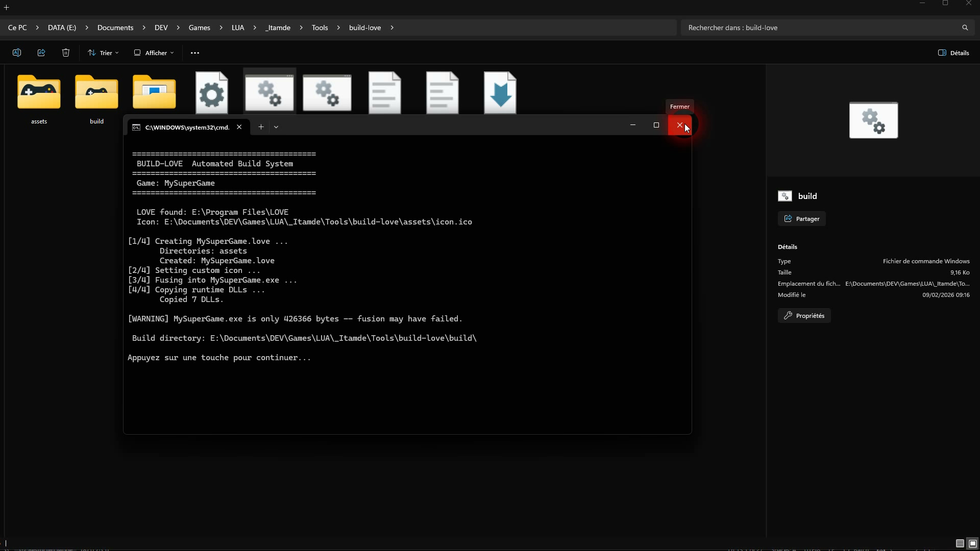The width and height of the screenshot is (980, 551).
Task: Click the Partager button in details pane
Action: coord(802,218)
